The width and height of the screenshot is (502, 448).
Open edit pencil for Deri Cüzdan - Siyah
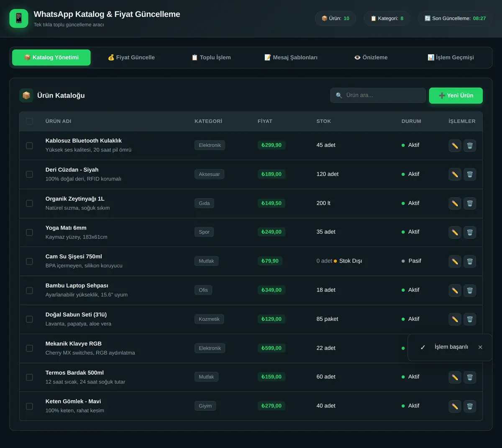455,174
